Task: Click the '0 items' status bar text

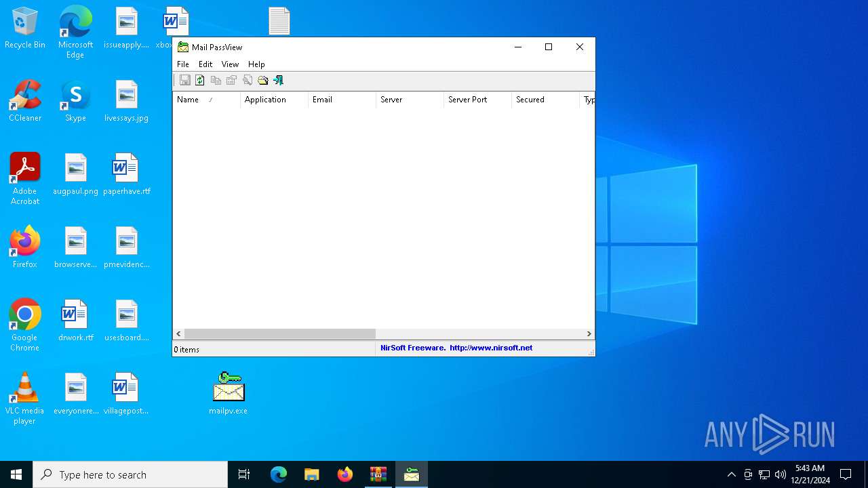Action: click(186, 350)
